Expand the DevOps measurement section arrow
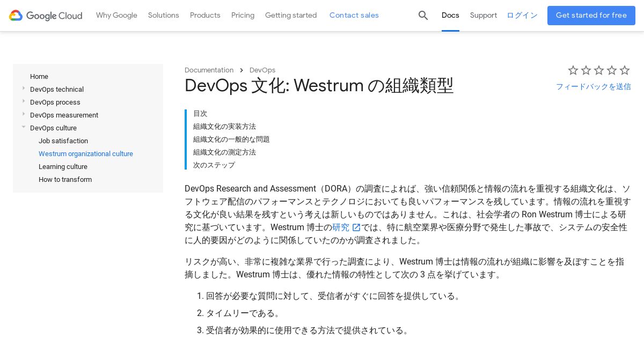 click(x=24, y=114)
